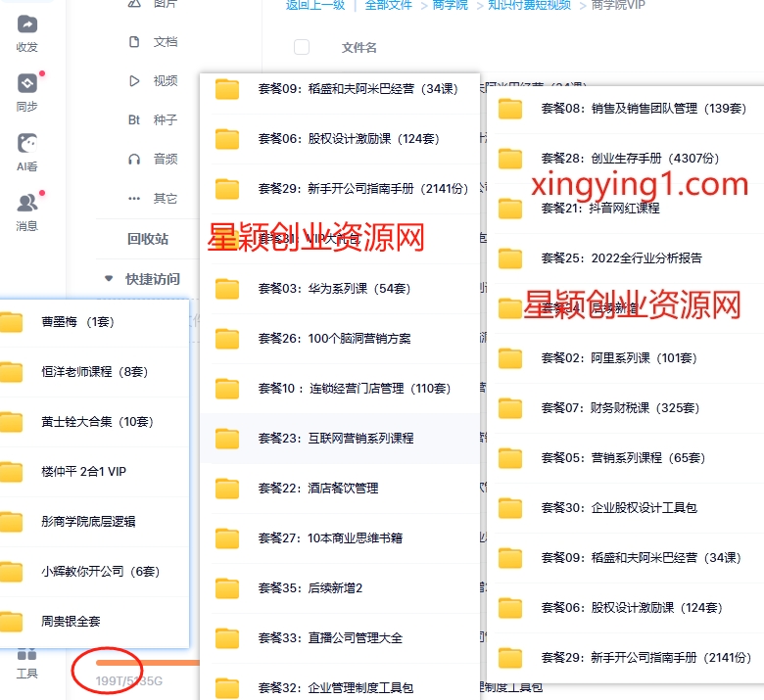This screenshot has width=764, height=700.
Task: Open the 工具 tools icon
Action: pos(26,654)
